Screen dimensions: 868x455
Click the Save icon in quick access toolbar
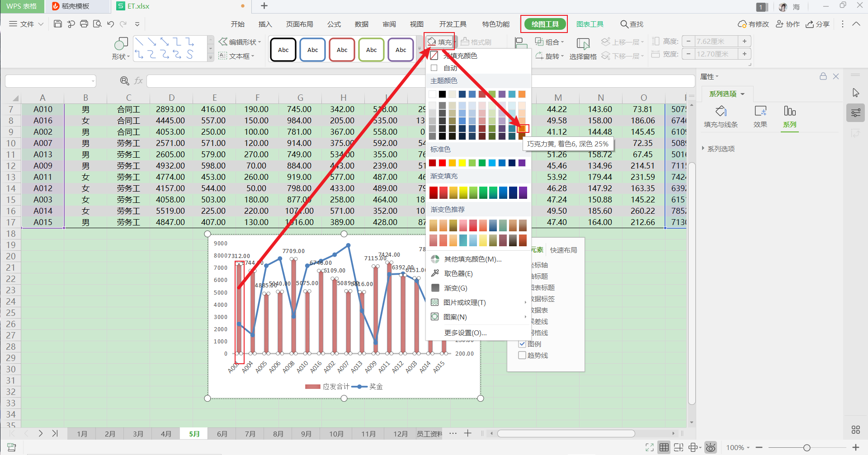pos(57,24)
